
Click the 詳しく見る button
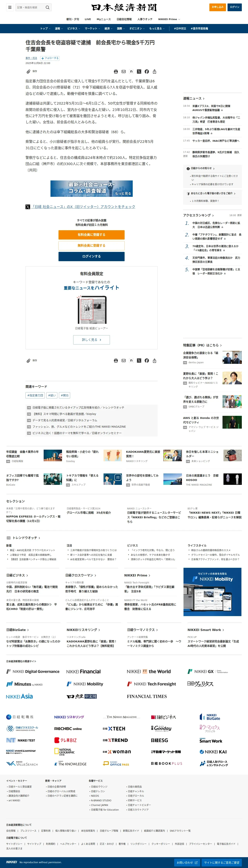coord(92,340)
